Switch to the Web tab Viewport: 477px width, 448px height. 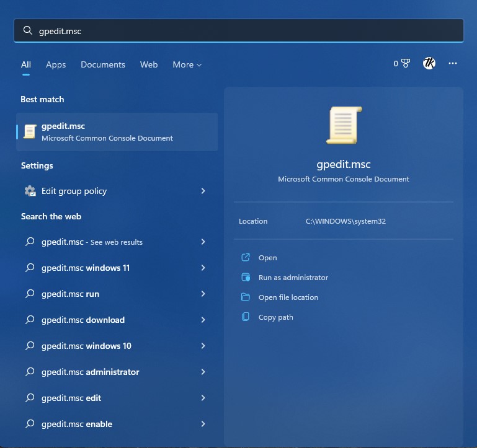tap(149, 64)
